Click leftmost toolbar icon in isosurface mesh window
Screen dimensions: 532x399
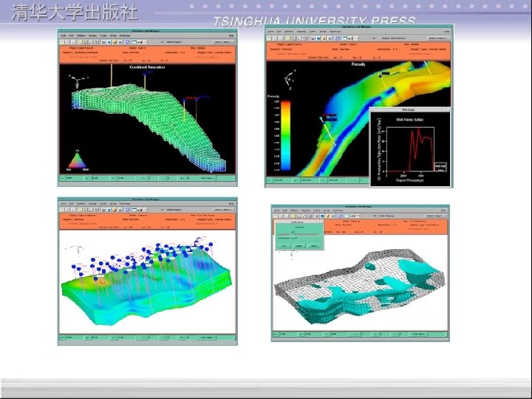coord(276,216)
